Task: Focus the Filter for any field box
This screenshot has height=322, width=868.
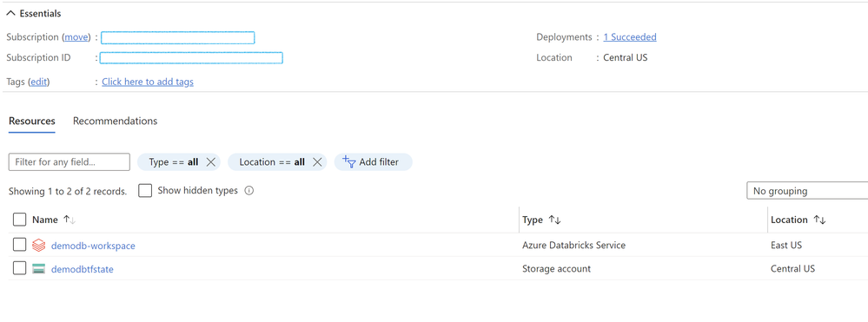Action: (70, 162)
